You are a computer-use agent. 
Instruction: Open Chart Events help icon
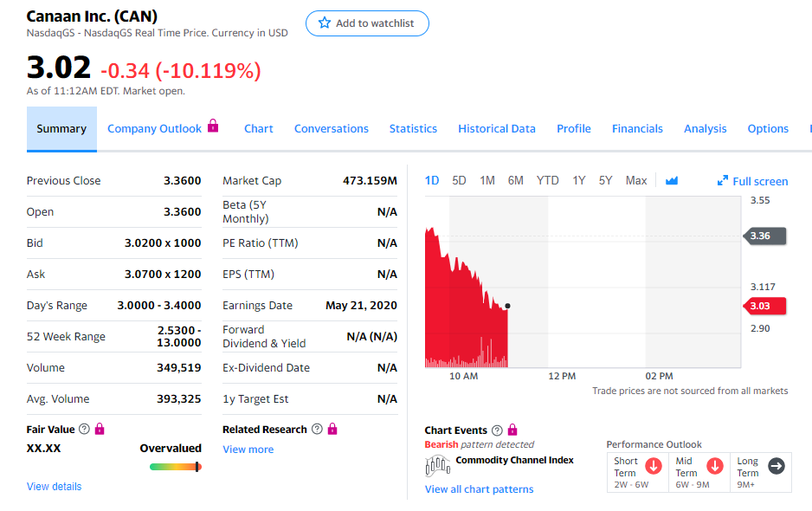pyautogui.click(x=497, y=430)
